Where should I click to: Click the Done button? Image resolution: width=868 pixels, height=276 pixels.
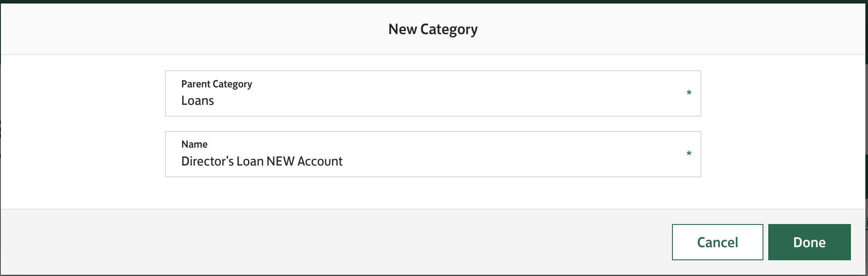pos(809,242)
